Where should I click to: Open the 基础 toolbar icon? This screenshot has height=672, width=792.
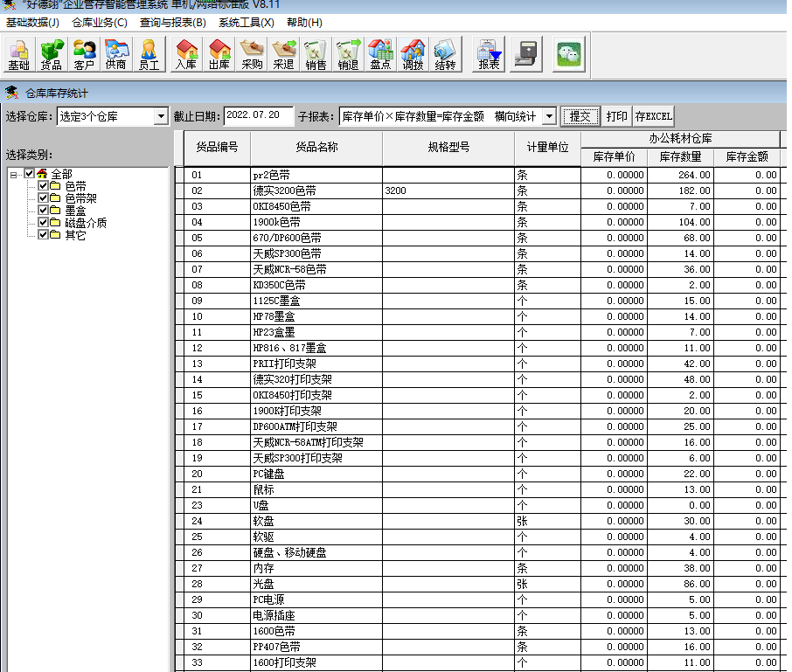[x=19, y=54]
